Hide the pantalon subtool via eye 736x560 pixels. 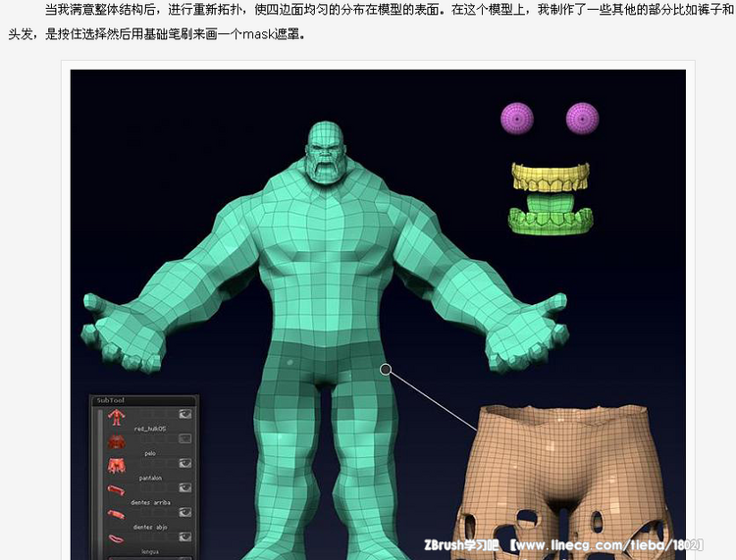[x=185, y=463]
